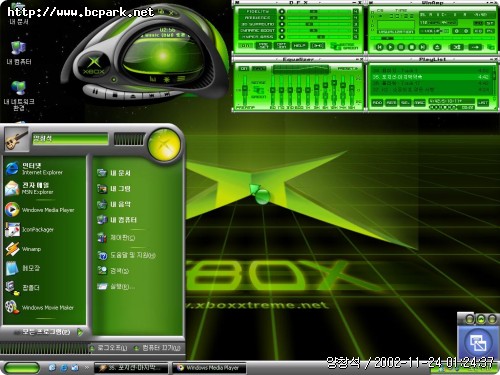The width and height of the screenshot is (500, 375).
Task: Open playlist icon in Xbox player display
Action: tap(181, 79)
